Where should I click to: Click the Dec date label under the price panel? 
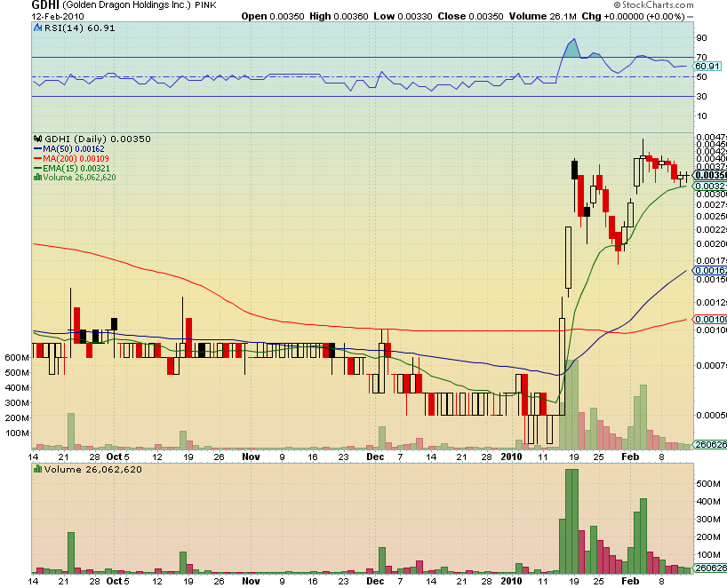pyautogui.click(x=375, y=457)
